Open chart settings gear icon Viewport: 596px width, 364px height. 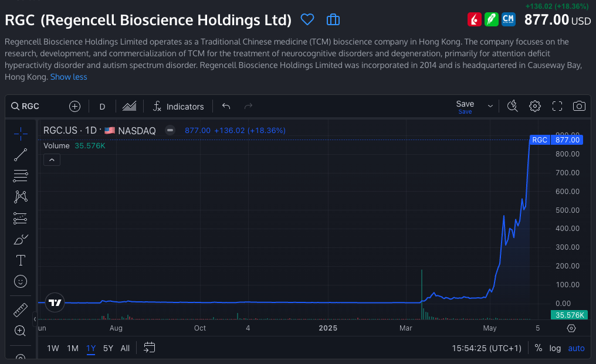pos(534,106)
